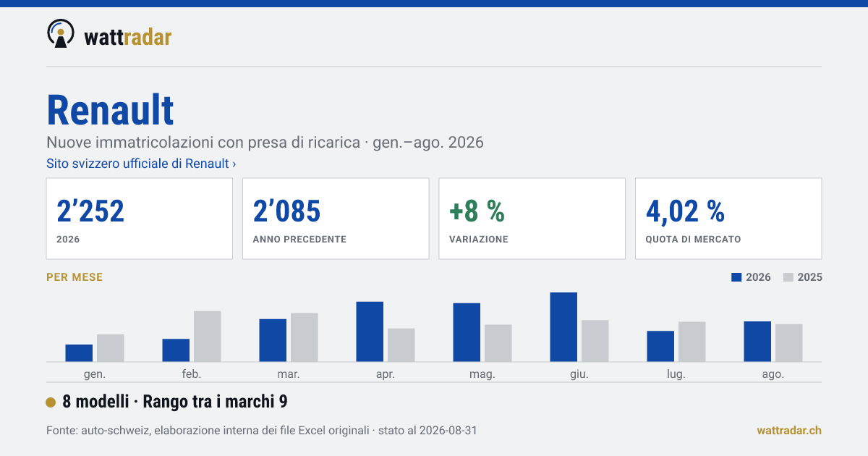The image size is (868, 456).
Task: Click the chevron after Sito svizzero ufficiale
Action: 234,164
